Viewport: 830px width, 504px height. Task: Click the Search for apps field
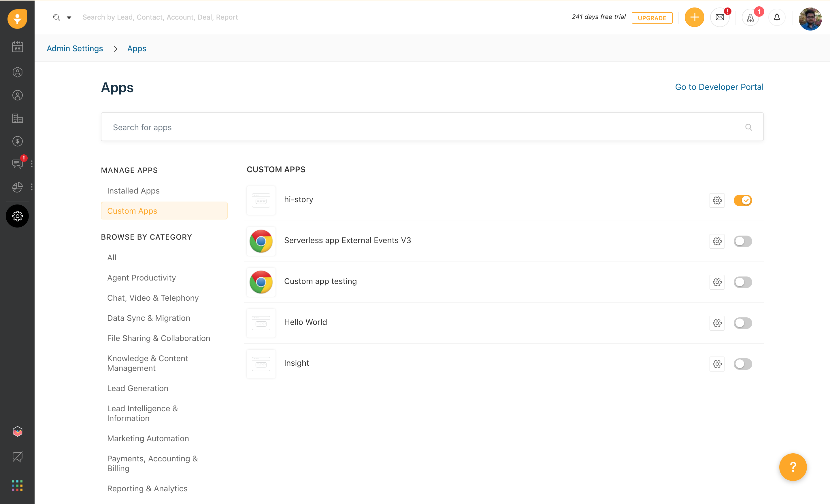coord(425,127)
